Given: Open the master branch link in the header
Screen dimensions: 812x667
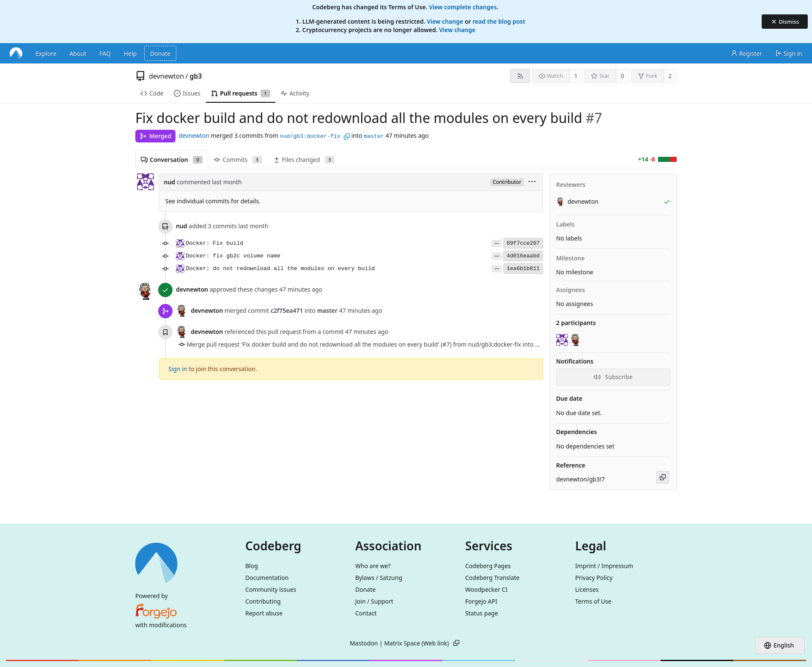Looking at the screenshot, I should click(x=374, y=136).
